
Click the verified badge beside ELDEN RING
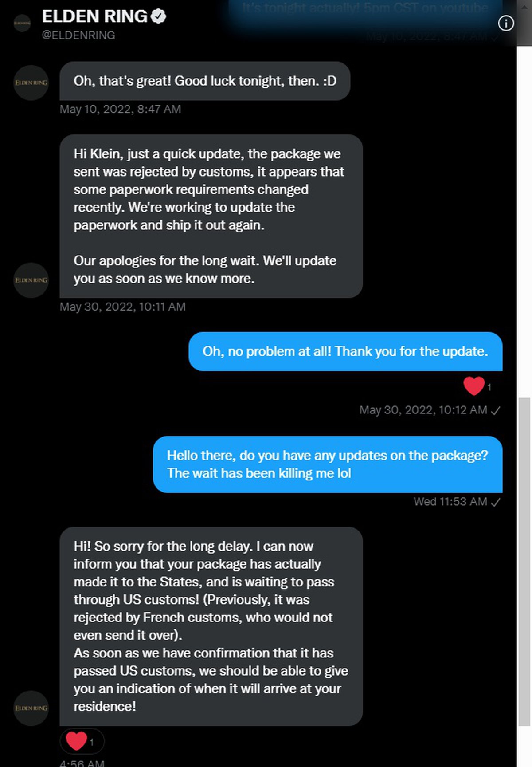pos(158,16)
